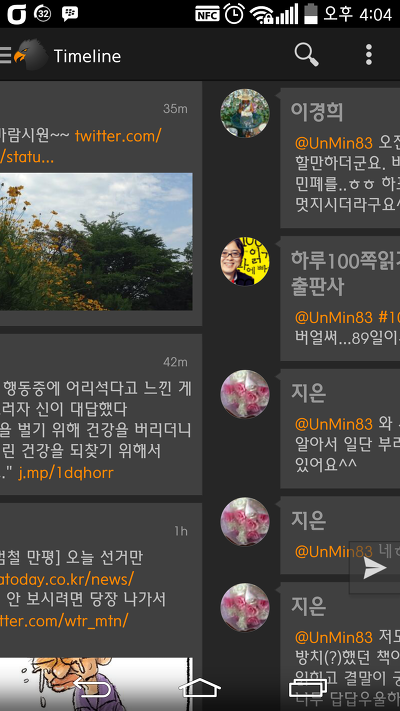Image resolution: width=400 pixels, height=711 pixels.
Task: View the flowers and trees photo
Action: click(96, 241)
